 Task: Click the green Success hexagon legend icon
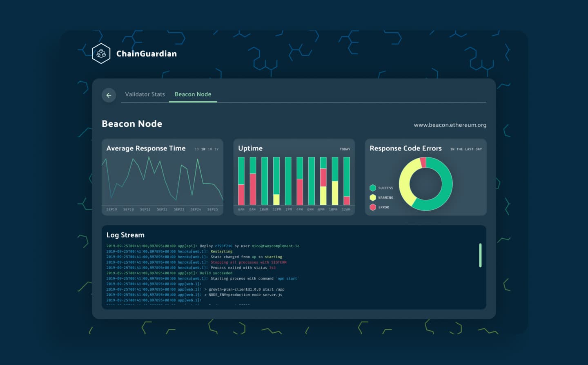pyautogui.click(x=373, y=188)
